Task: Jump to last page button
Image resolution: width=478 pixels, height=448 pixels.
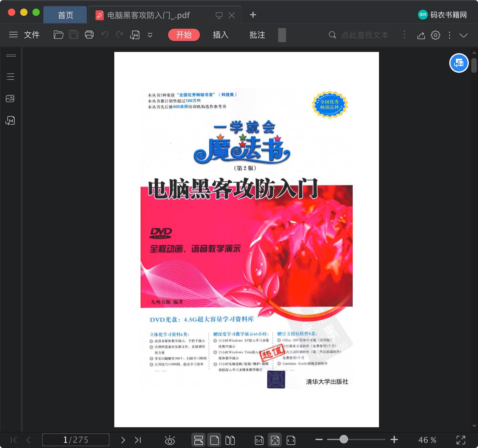Action: 138,440
